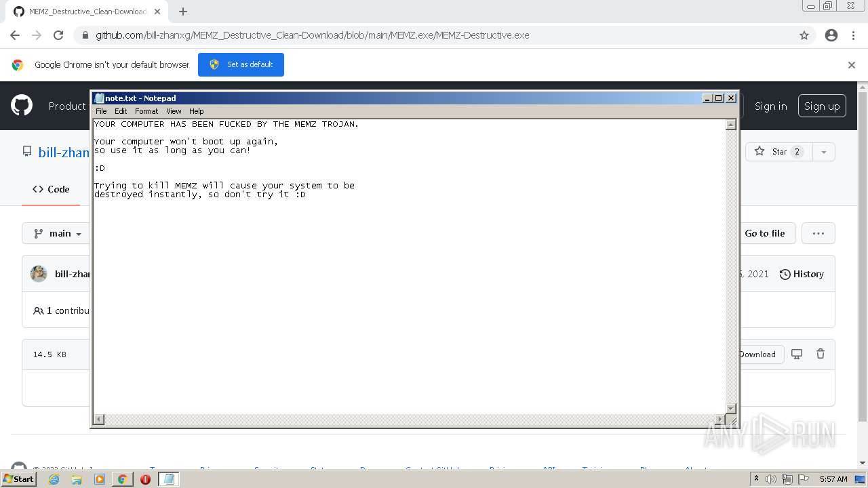Click the site lock icon in address bar
The height and width of the screenshot is (488, 868).
(85, 35)
